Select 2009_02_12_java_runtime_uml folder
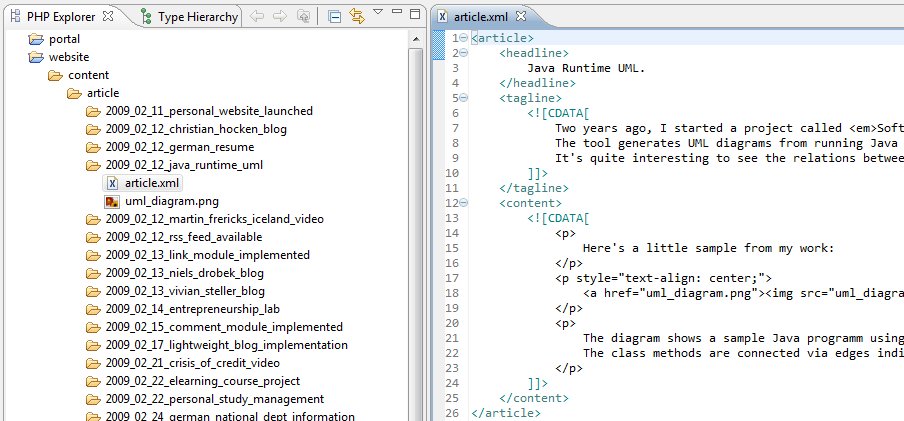 click(x=184, y=165)
